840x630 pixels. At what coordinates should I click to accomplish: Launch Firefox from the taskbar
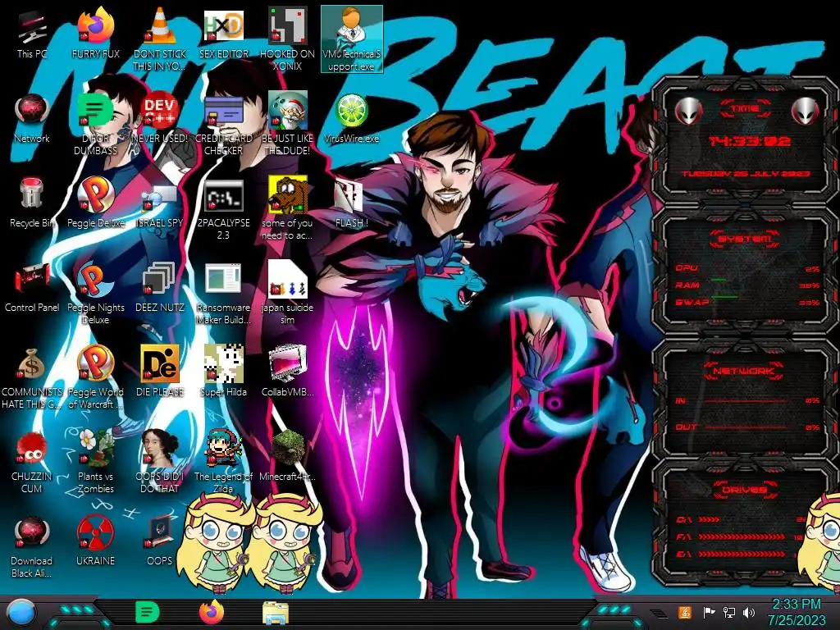coord(212,612)
